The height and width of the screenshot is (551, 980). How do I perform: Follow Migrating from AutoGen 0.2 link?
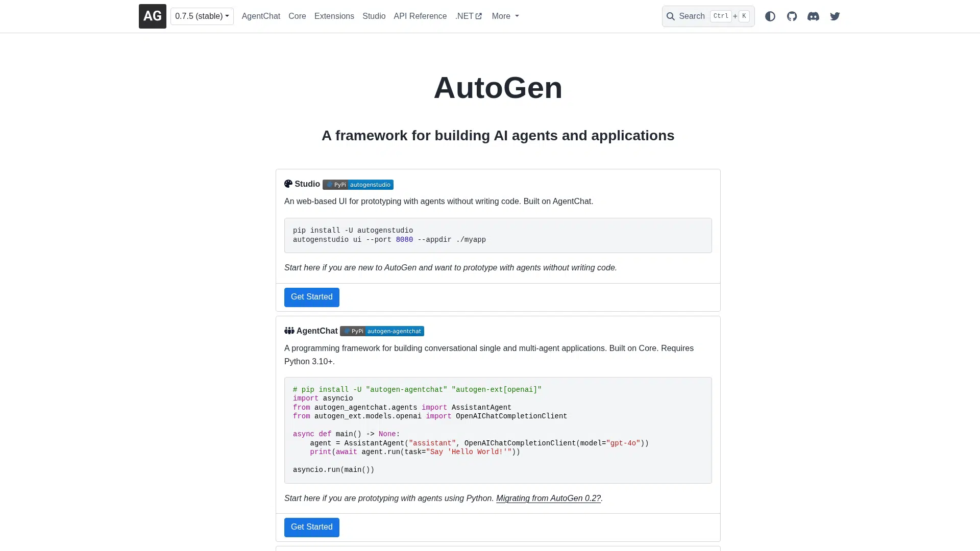coord(548,498)
